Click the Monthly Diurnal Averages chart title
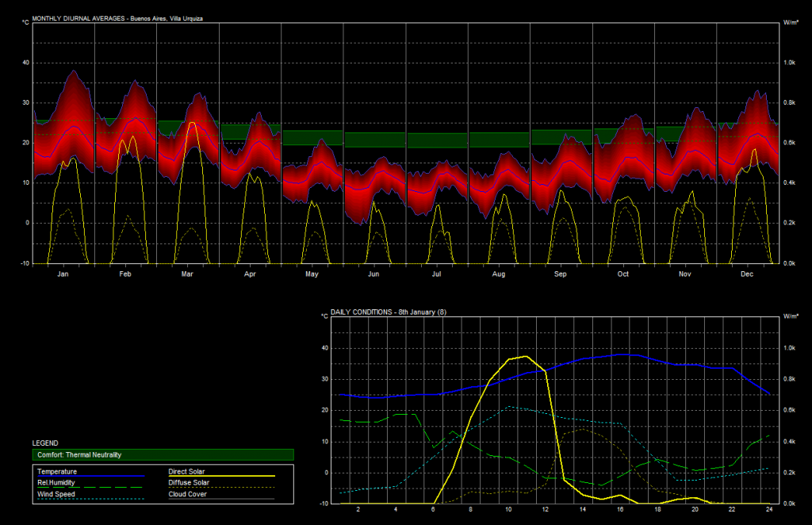 117,17
